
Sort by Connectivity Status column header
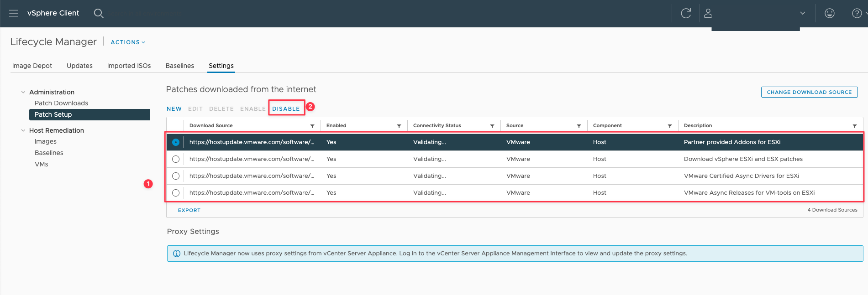point(437,126)
